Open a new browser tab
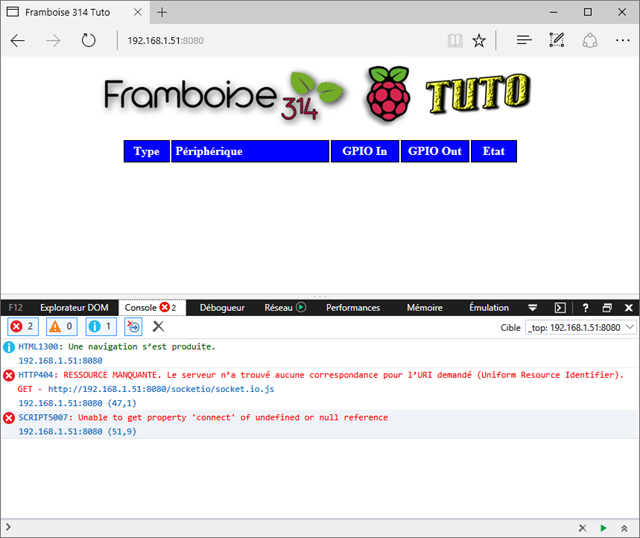This screenshot has width=640, height=538. pyautogui.click(x=162, y=12)
